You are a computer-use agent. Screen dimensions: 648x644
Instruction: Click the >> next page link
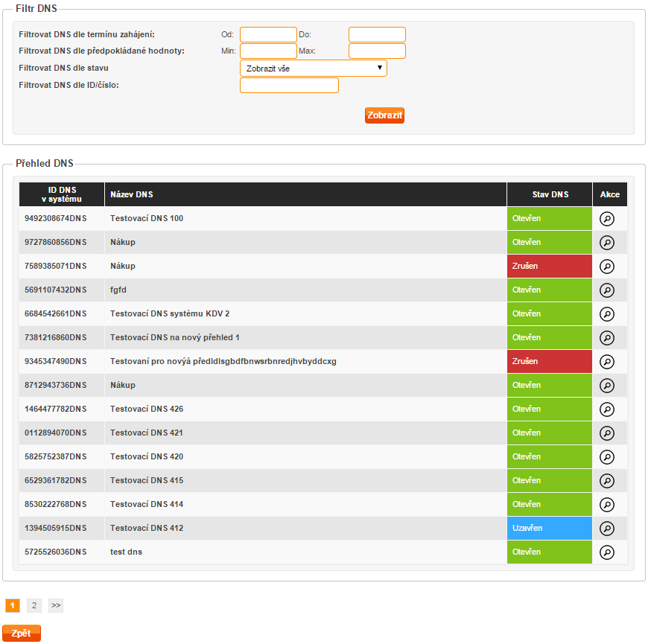56,605
